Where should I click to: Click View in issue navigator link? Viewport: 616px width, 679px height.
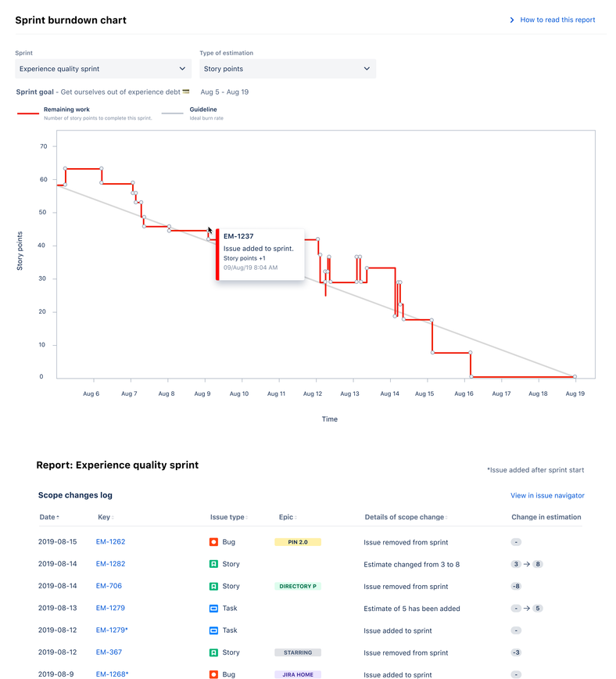(x=547, y=495)
